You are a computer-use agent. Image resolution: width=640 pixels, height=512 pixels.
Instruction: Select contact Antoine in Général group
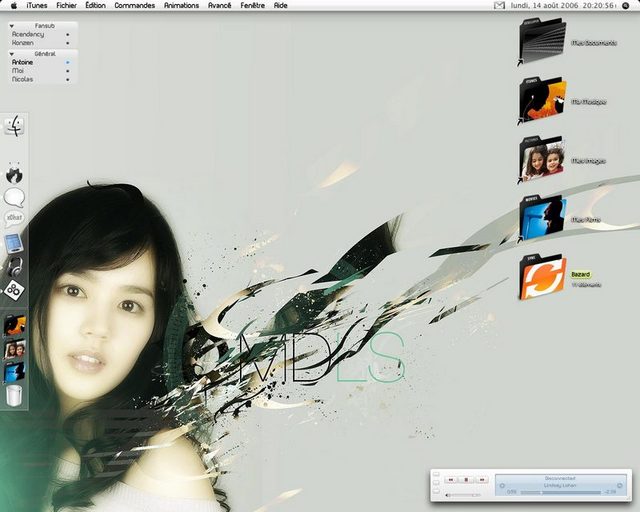[x=42, y=62]
